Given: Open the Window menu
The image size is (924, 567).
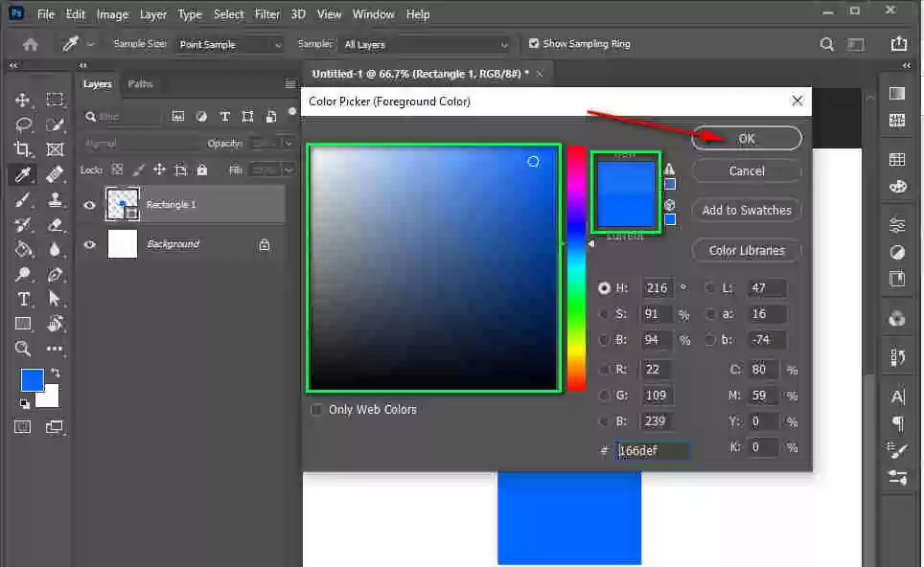Looking at the screenshot, I should (x=373, y=14).
